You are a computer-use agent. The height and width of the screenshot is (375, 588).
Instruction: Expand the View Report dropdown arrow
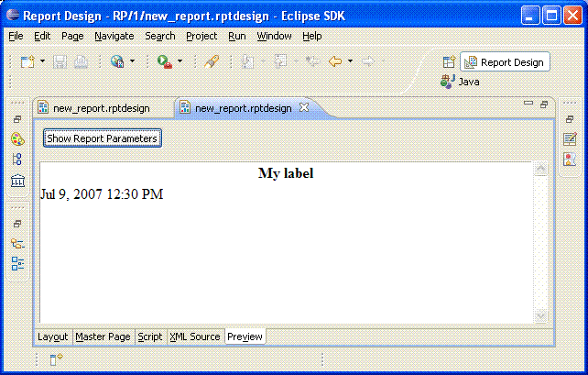coord(132,61)
